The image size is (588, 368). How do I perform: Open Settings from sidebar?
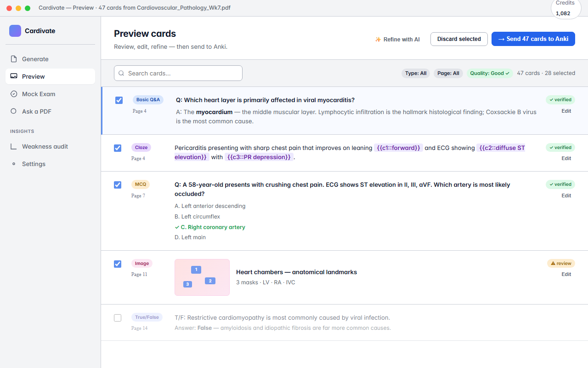pos(51,164)
